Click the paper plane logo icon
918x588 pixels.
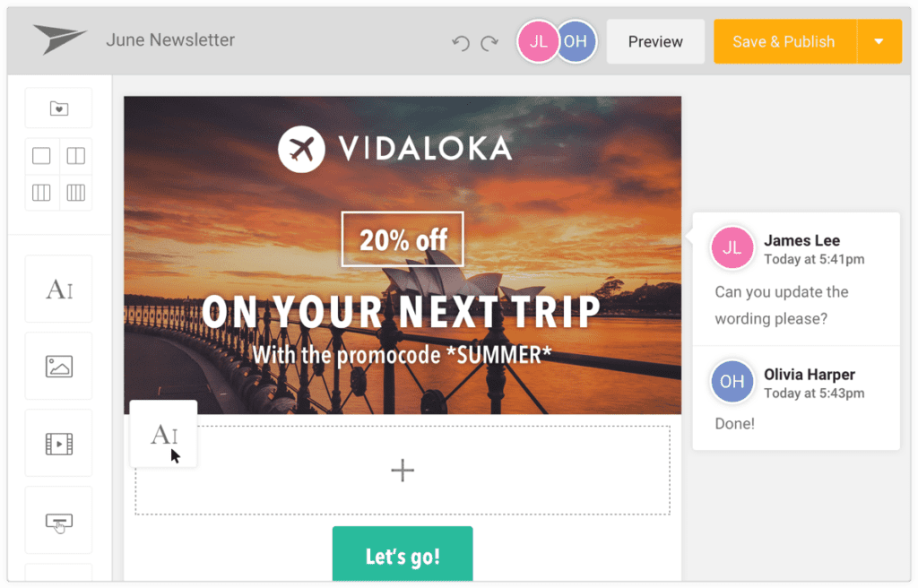click(x=58, y=39)
